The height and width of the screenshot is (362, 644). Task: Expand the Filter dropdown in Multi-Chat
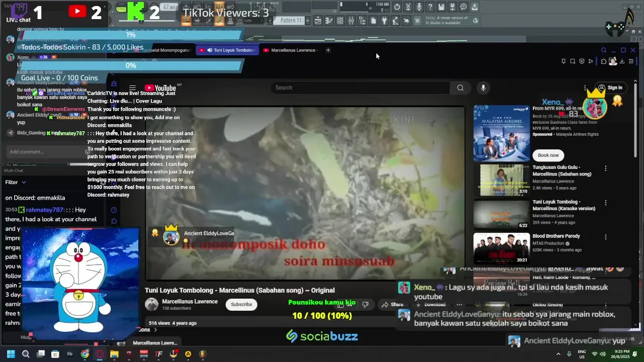(x=16, y=182)
